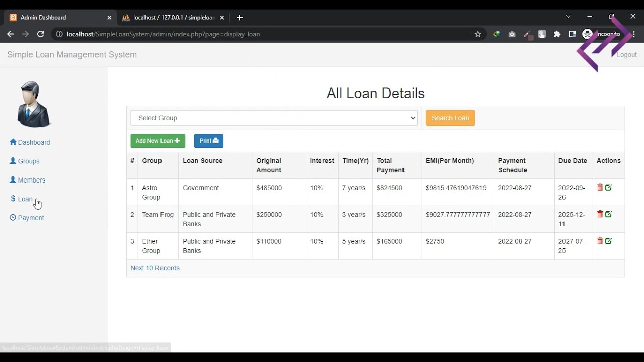The image size is (644, 362).
Task: Click the admin avatar image
Action: 34,104
